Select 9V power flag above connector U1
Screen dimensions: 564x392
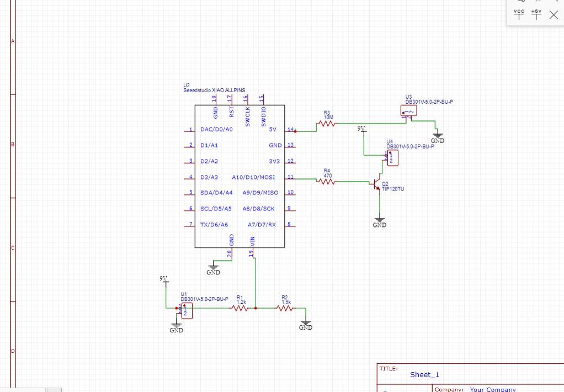[x=164, y=280]
